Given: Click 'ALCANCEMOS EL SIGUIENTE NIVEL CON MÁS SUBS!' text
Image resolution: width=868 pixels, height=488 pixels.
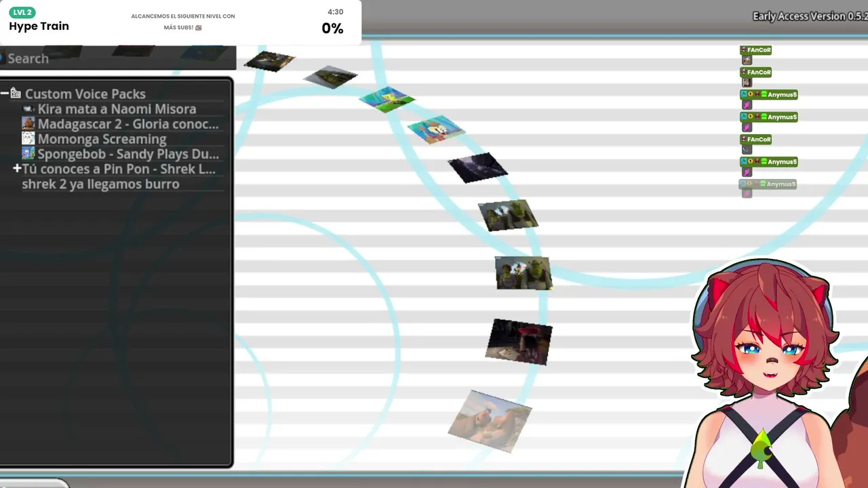Looking at the screenshot, I should pyautogui.click(x=183, y=22).
